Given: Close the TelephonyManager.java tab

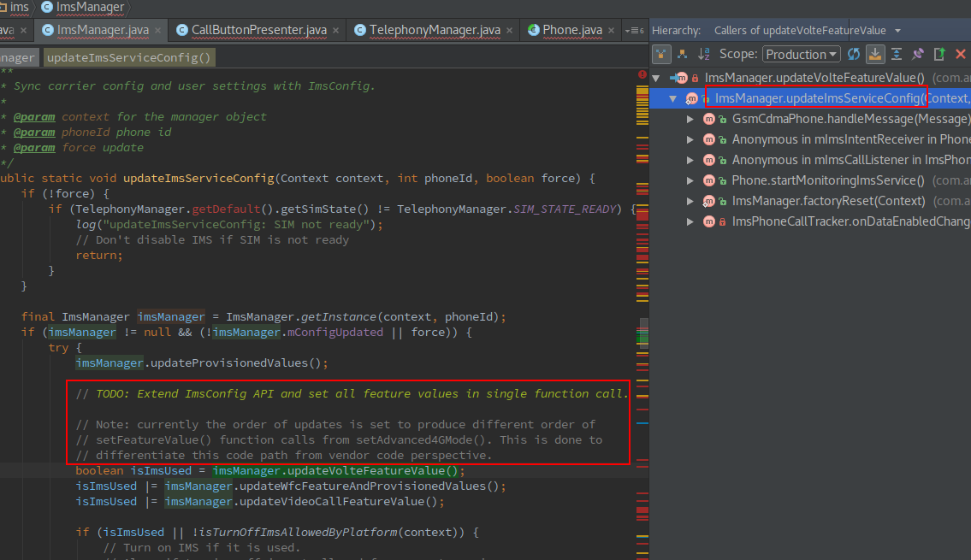Looking at the screenshot, I should [509, 30].
